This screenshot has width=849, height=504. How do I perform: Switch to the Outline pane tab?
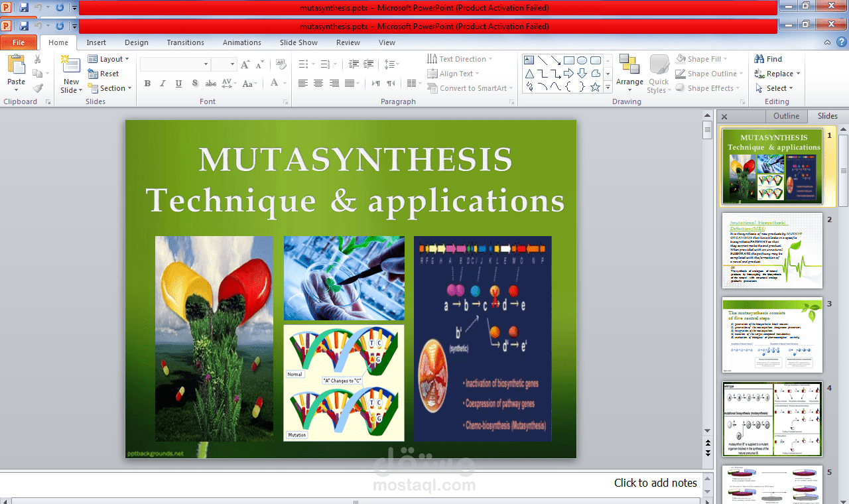(786, 116)
